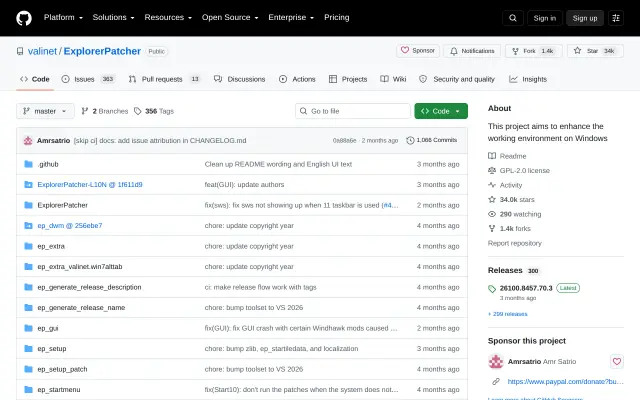This screenshot has width=640, height=400.
Task: Open the ExplorerPatcher repository title link
Action: [x=102, y=51]
